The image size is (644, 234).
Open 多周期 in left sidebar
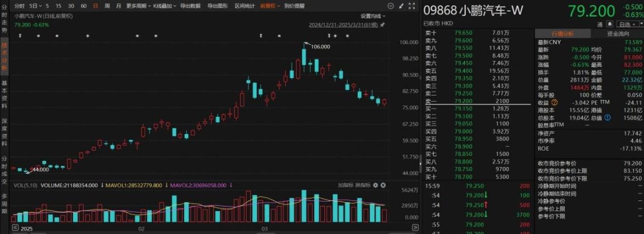point(4,205)
